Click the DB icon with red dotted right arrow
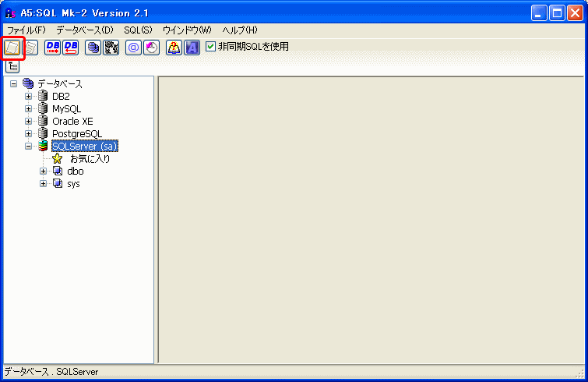The height and width of the screenshot is (382, 588). click(52, 48)
